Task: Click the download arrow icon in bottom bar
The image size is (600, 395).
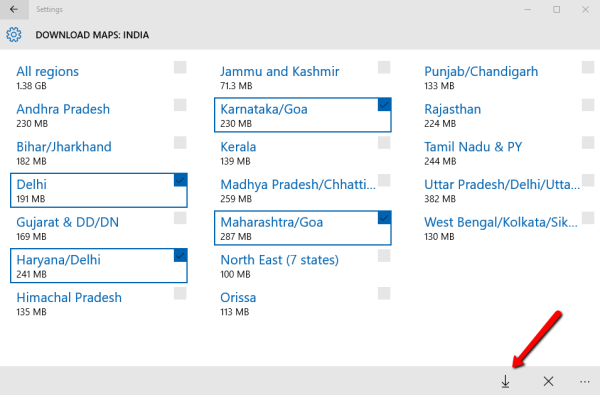Action: [x=505, y=381]
